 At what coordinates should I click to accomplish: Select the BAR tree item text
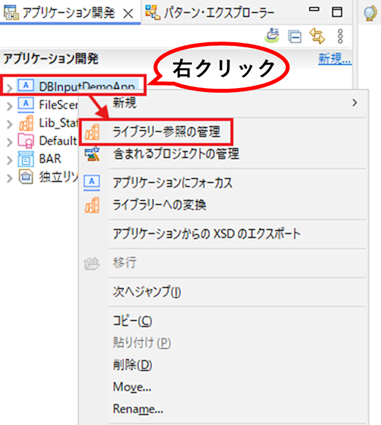point(50,159)
